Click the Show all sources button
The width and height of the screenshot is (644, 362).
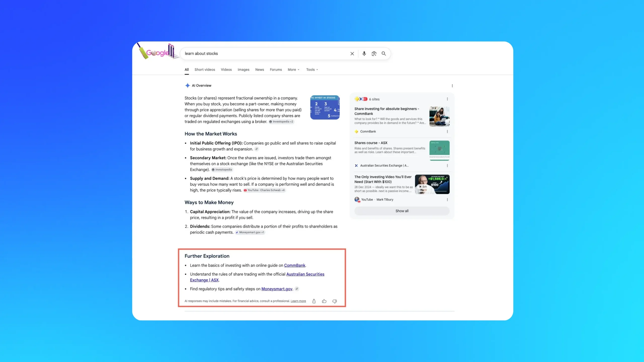[402, 211]
